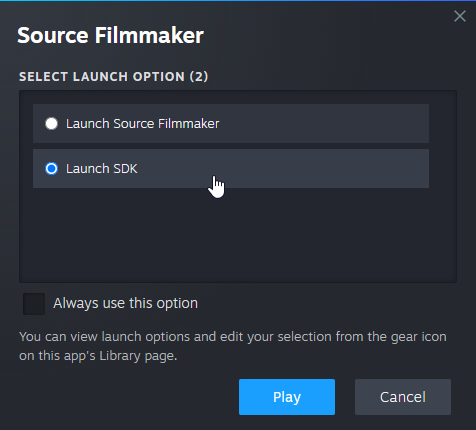Cancel the launch dialog
The image size is (476, 430).
(403, 397)
